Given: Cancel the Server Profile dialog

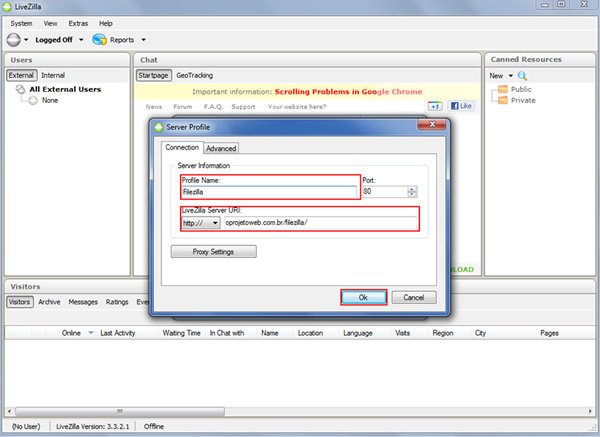Looking at the screenshot, I should 414,297.
